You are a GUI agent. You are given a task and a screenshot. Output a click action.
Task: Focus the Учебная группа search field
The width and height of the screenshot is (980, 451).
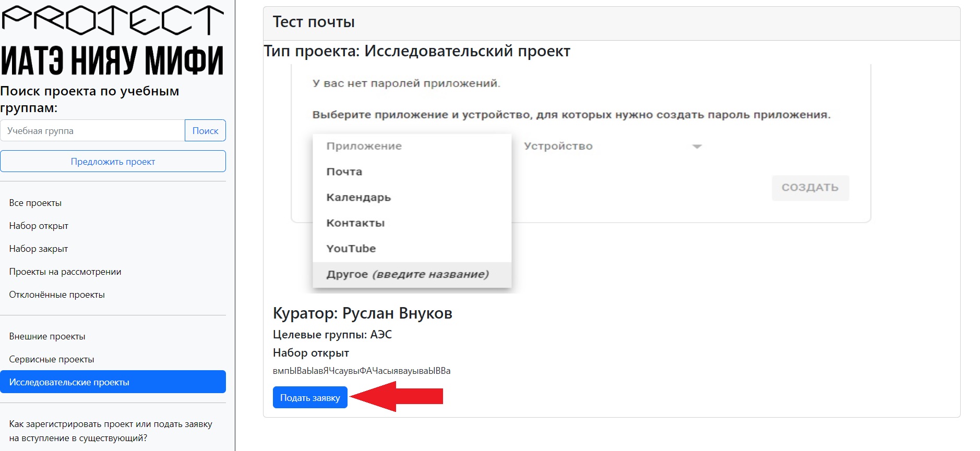click(92, 130)
